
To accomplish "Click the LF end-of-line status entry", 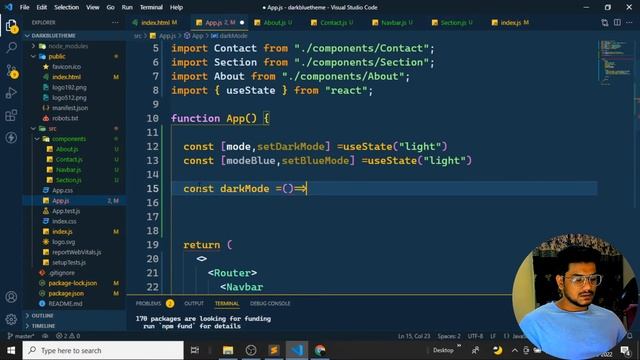I will tap(493, 336).
